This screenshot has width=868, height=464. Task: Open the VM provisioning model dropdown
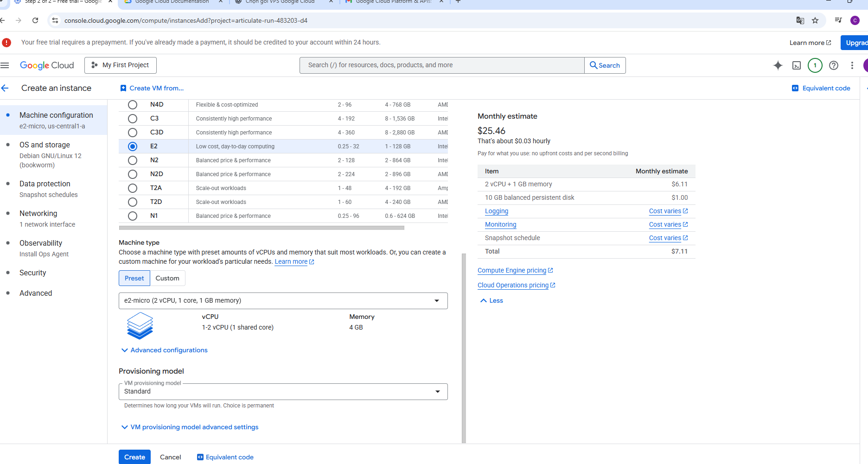click(283, 392)
